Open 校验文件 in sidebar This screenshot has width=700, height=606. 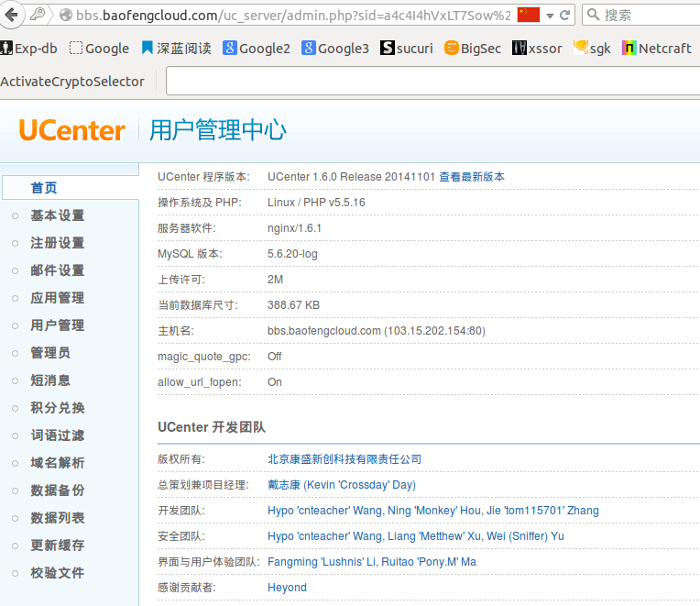coord(57,573)
